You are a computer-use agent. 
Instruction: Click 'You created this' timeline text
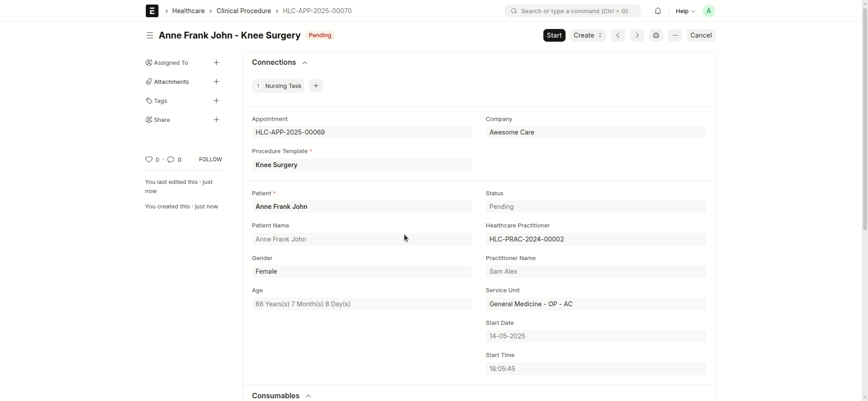point(181,207)
